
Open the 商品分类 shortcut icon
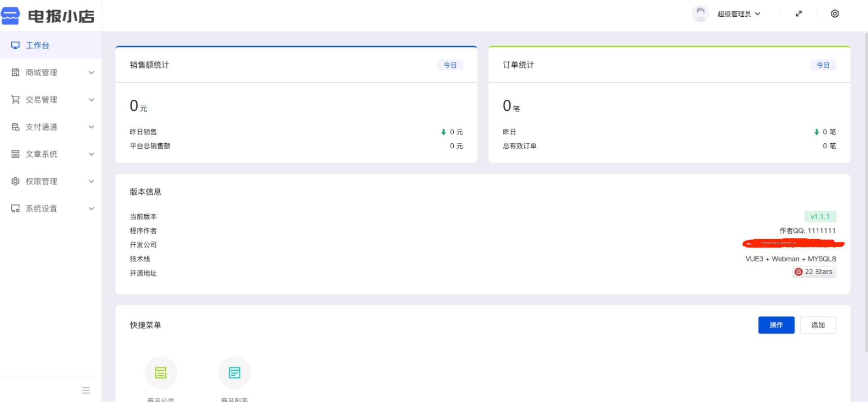point(161,373)
